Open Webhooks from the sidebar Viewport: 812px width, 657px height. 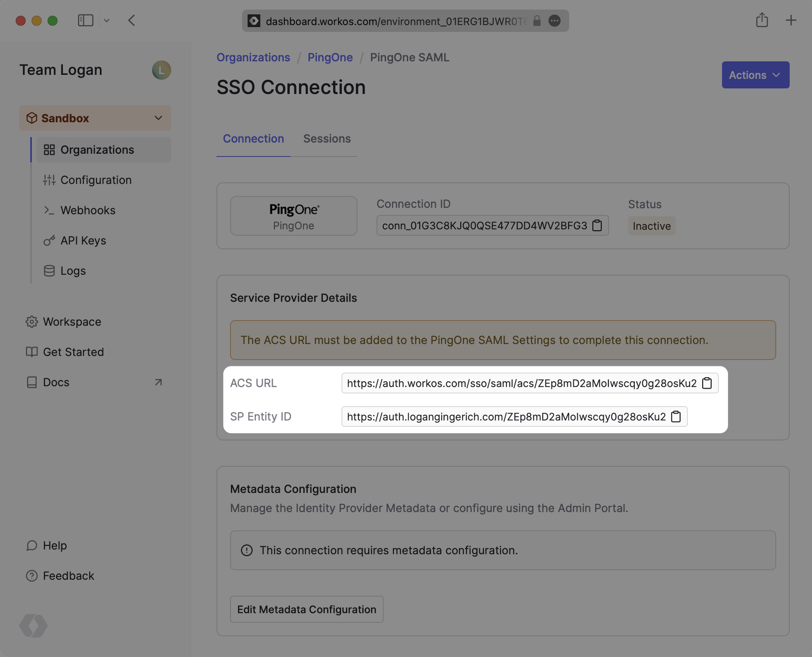coord(88,210)
